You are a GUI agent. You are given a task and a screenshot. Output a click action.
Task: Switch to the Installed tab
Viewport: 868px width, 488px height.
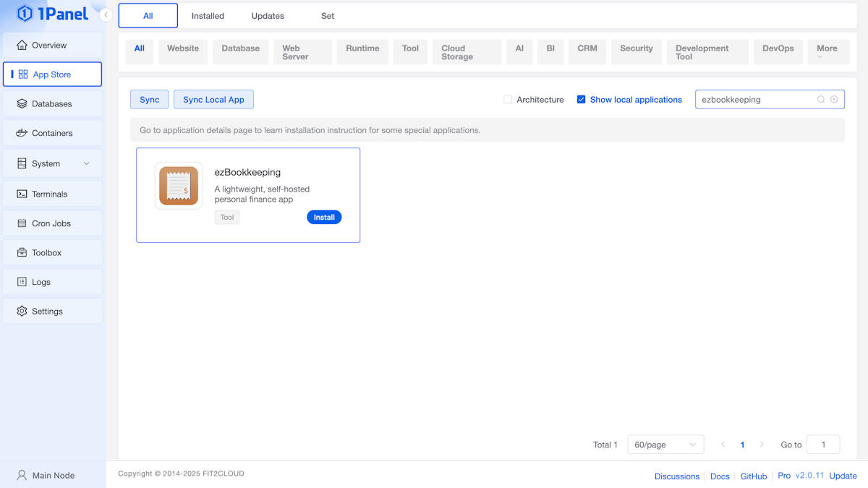click(208, 15)
